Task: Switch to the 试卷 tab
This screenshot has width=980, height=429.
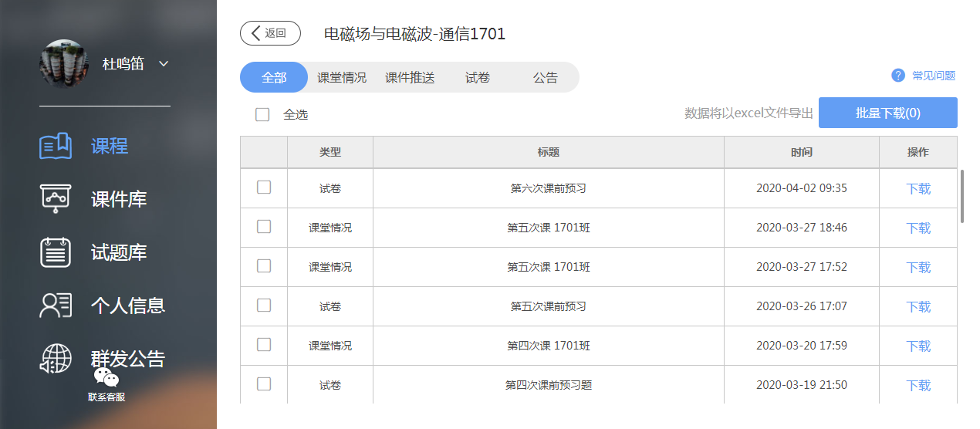Action: (478, 78)
